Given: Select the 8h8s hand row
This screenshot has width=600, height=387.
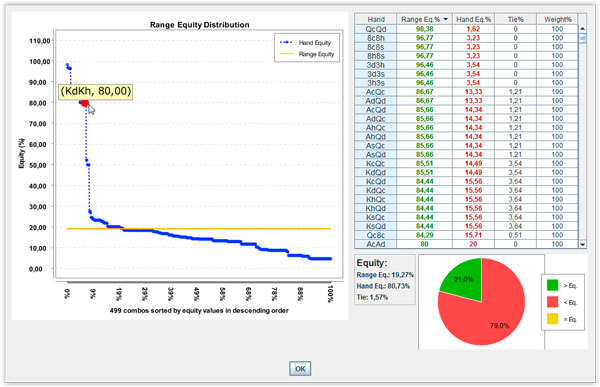Looking at the screenshot, I should coord(466,56).
